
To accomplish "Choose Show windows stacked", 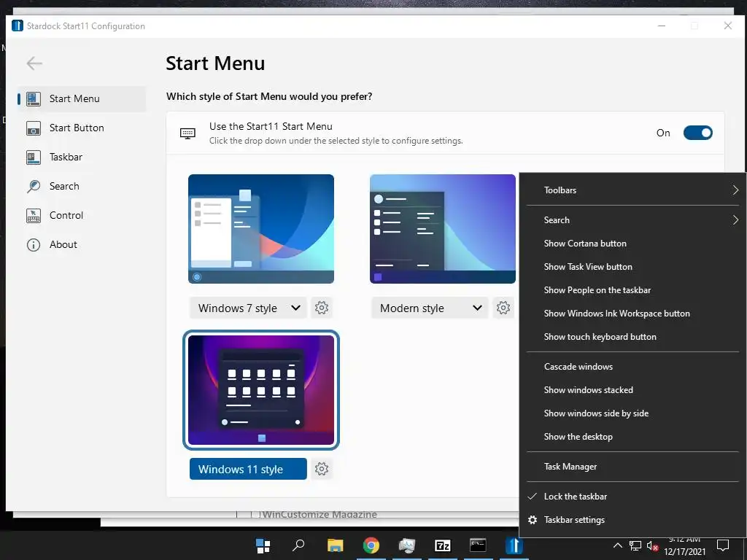I will [x=632, y=390].
